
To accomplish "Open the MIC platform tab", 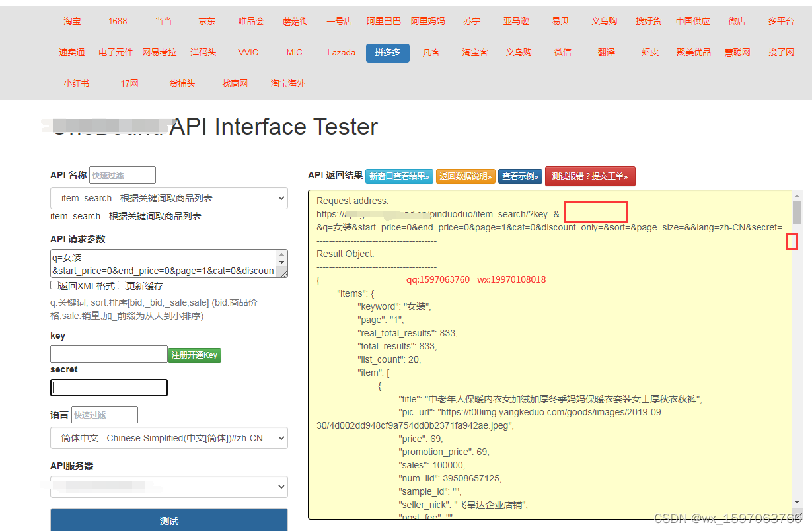I will (295, 52).
